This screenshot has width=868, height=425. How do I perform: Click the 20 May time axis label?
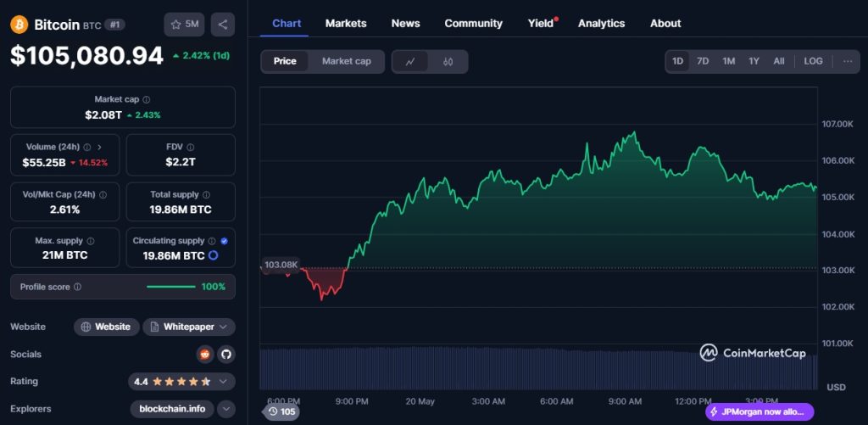(421, 401)
